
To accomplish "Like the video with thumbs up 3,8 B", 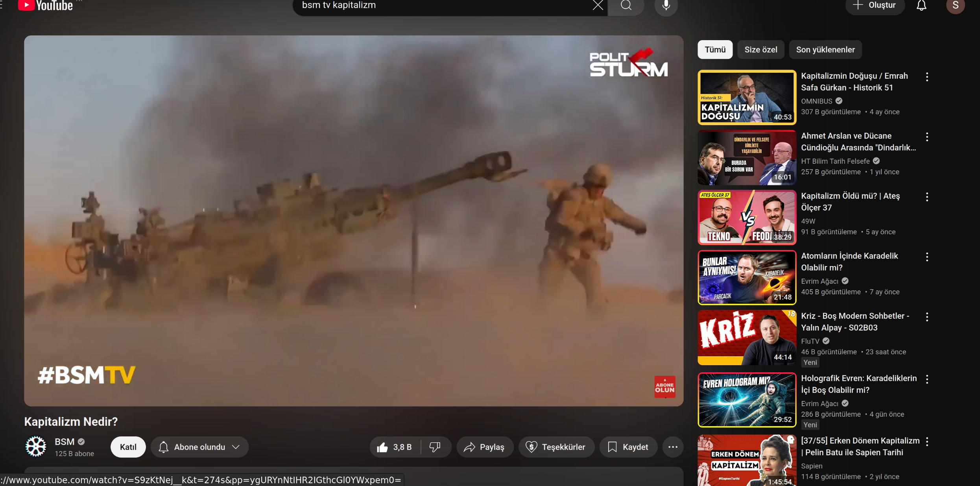I will coord(395,447).
